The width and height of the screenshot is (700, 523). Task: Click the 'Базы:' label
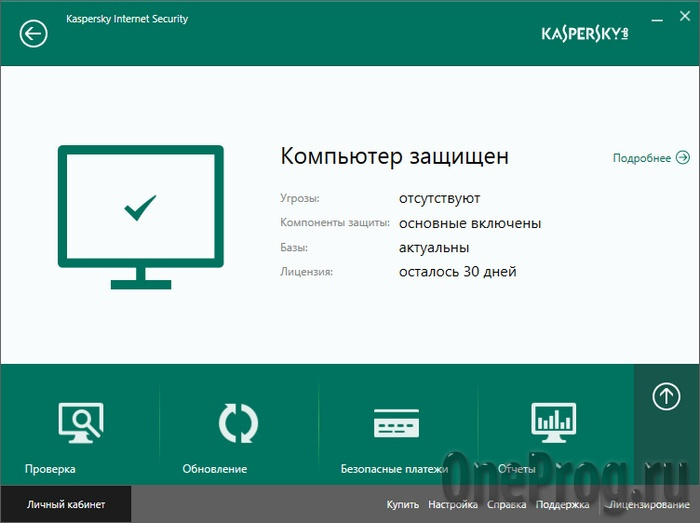coord(294,247)
